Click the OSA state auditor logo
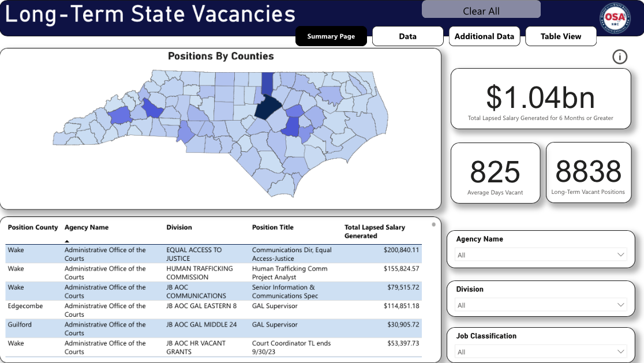Image resolution: width=644 pixels, height=363 pixels. coord(615,18)
